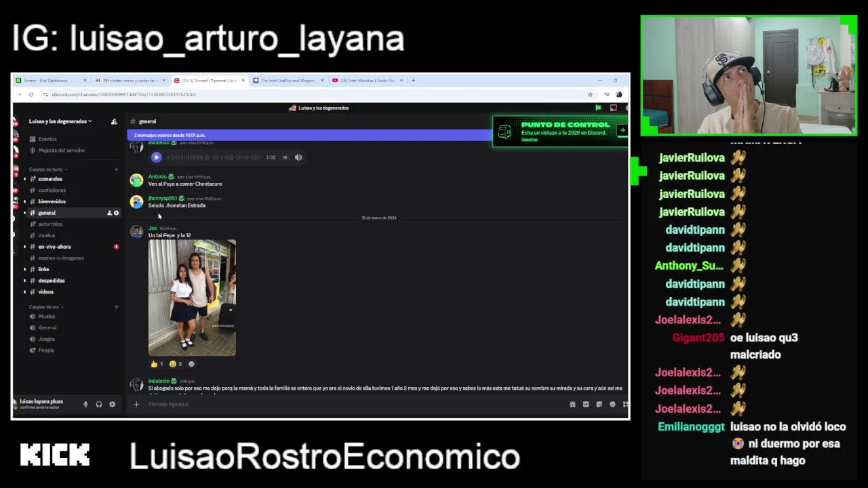The image size is (868, 488).
Task: Toggle microphone mute in user panel
Action: click(85, 405)
